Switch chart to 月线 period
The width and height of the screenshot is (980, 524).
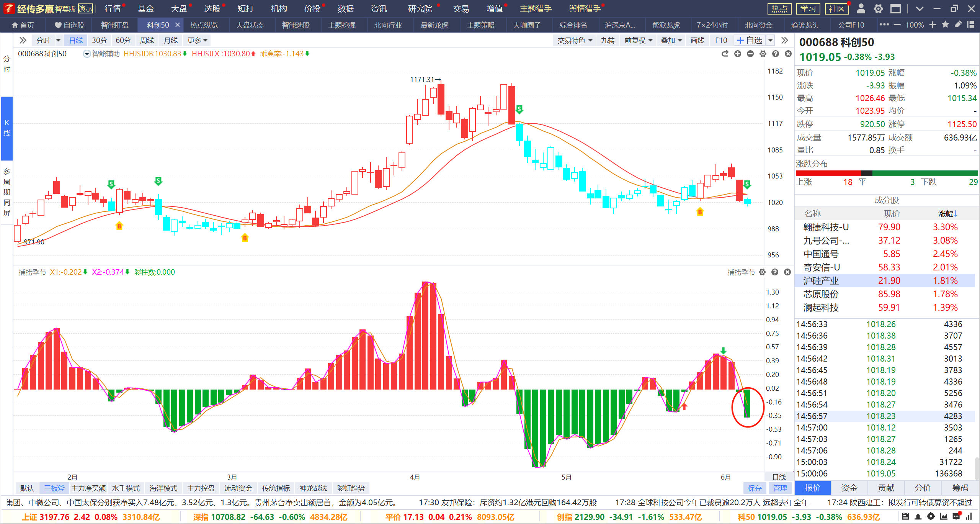(x=171, y=40)
